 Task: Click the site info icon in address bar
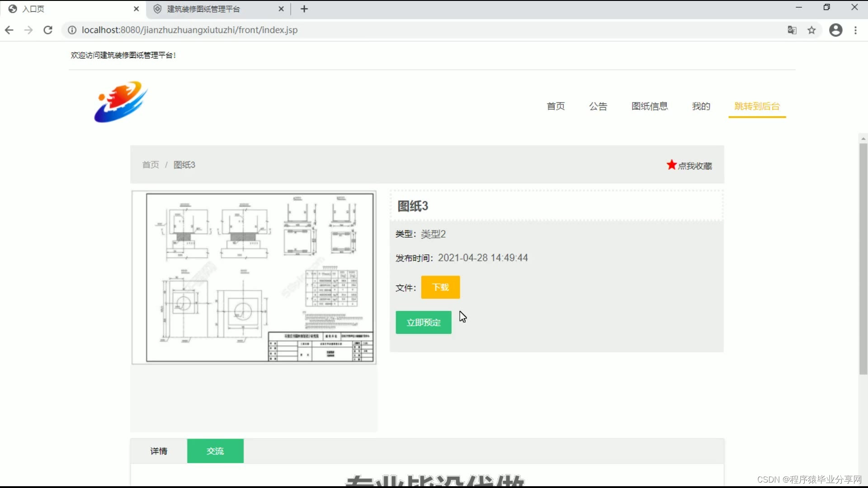click(x=72, y=30)
